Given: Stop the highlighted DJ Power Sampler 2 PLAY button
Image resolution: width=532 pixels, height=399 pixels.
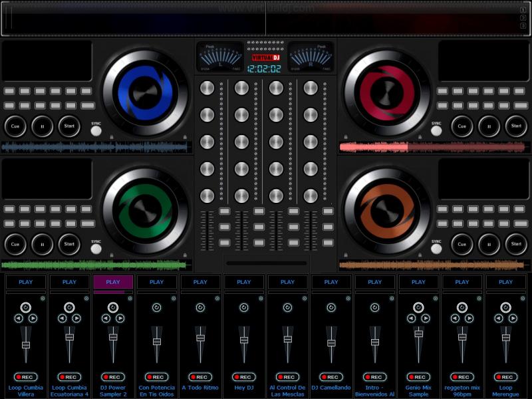Looking at the screenshot, I should [113, 282].
